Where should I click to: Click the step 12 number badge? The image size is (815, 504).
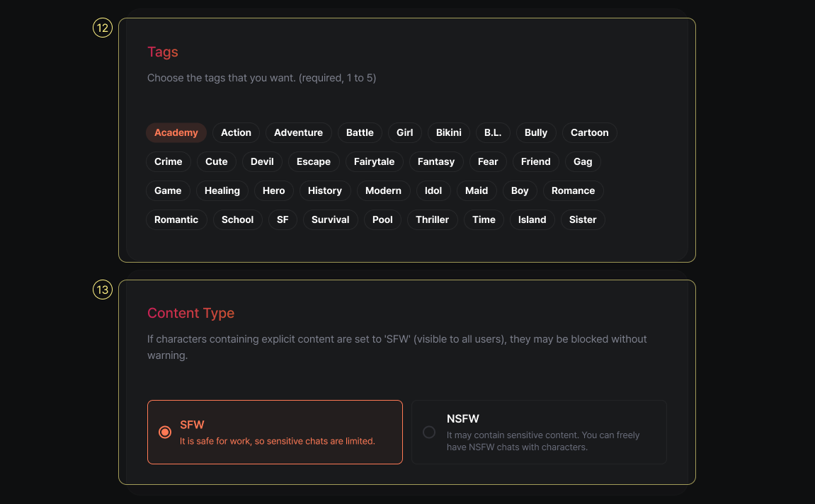click(x=103, y=28)
